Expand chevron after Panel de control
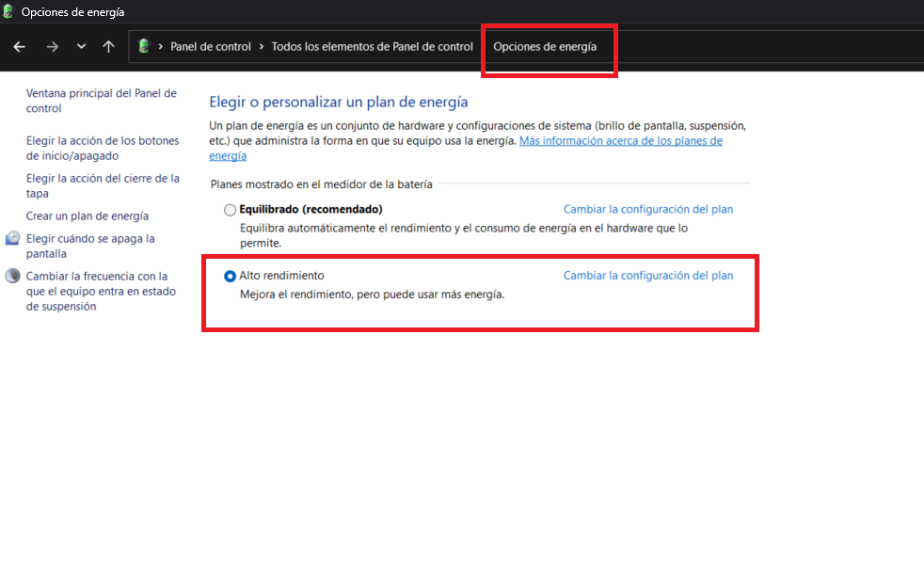This screenshot has width=924, height=574. pos(261,46)
